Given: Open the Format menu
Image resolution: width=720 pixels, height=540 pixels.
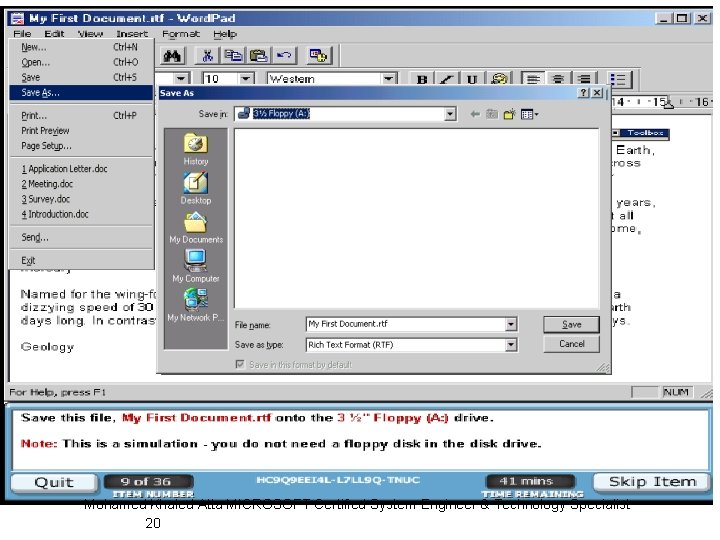Looking at the screenshot, I should (180, 34).
